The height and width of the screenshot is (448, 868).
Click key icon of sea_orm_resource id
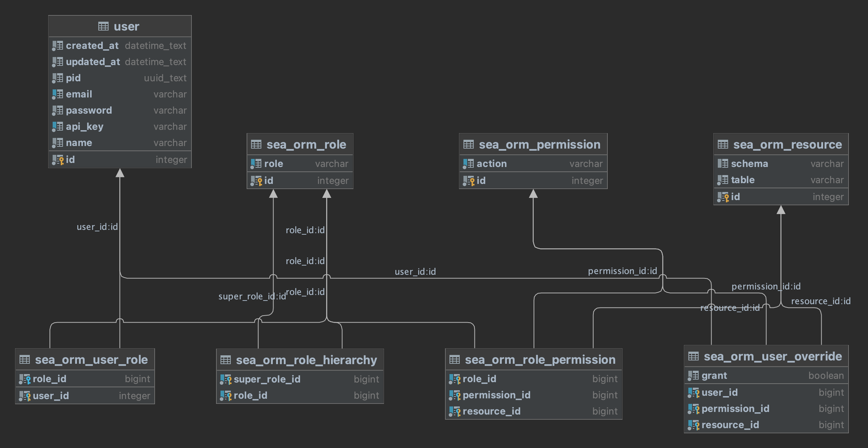723,197
